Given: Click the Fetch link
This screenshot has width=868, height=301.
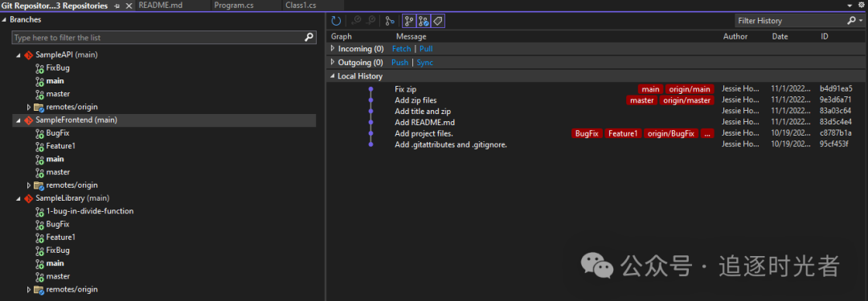Looking at the screenshot, I should coord(401,49).
